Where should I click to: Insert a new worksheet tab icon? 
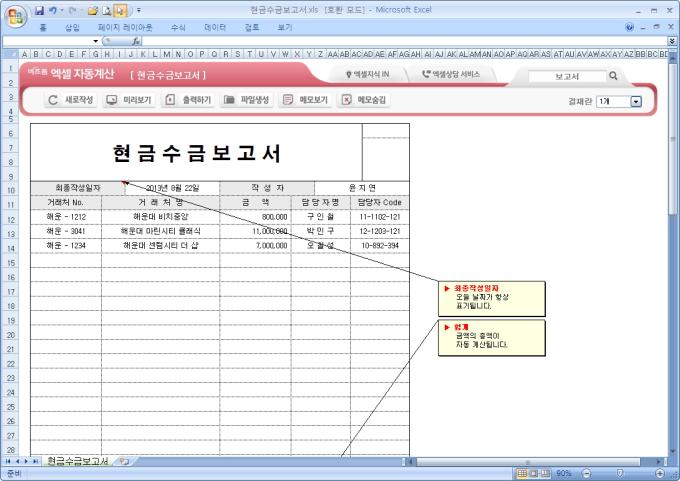pyautogui.click(x=124, y=461)
